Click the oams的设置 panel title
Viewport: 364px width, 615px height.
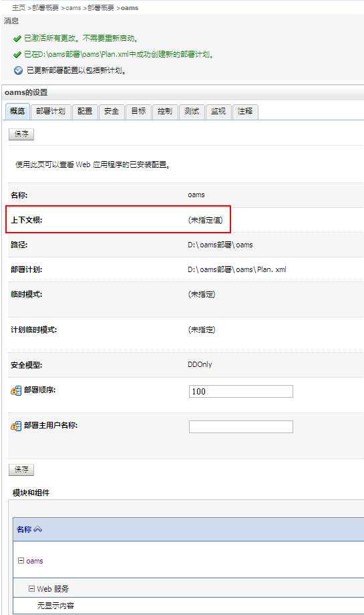pyautogui.click(x=26, y=92)
